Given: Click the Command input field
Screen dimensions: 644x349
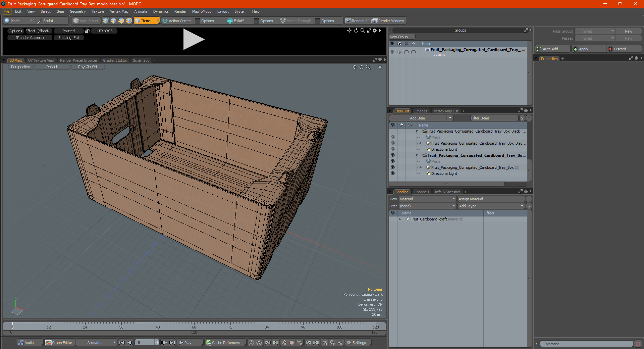Looking at the screenshot, I should 587,344.
